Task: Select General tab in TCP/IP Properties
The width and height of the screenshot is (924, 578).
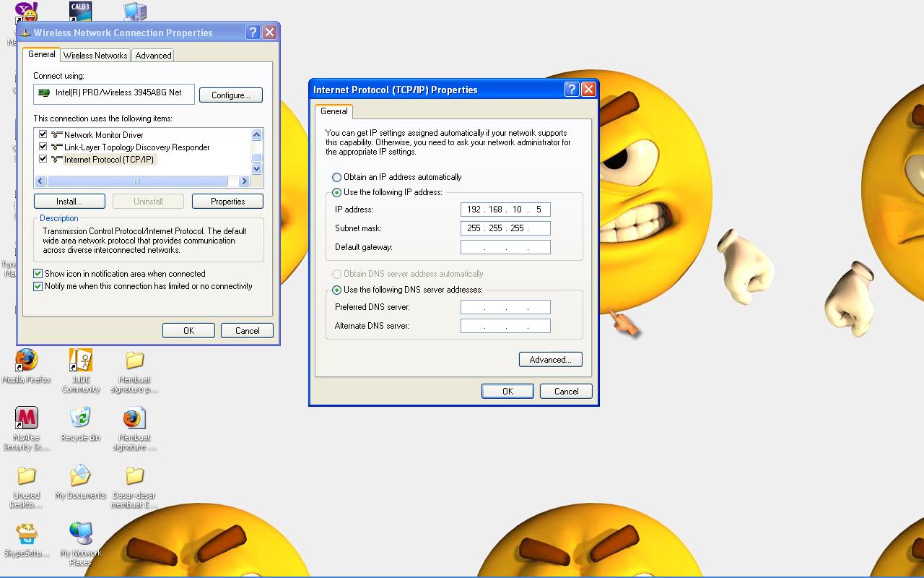Action: (334, 111)
